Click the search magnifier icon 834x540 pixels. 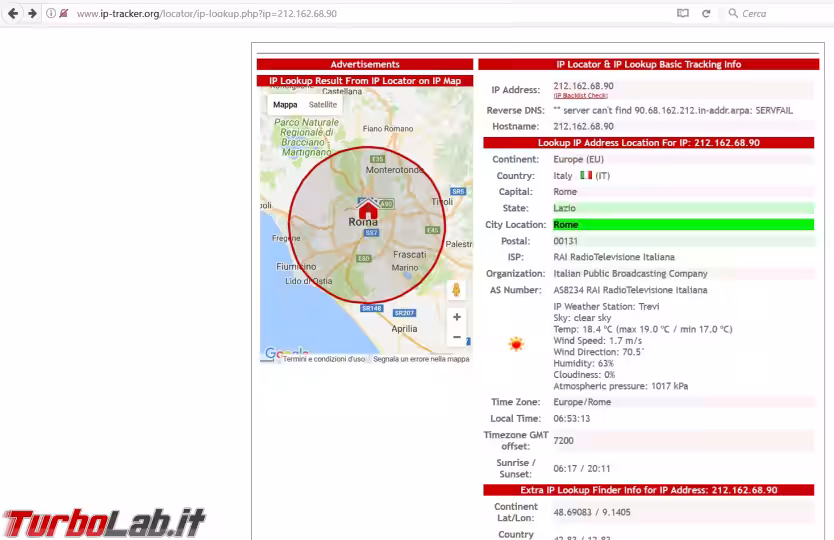pyautogui.click(x=733, y=13)
